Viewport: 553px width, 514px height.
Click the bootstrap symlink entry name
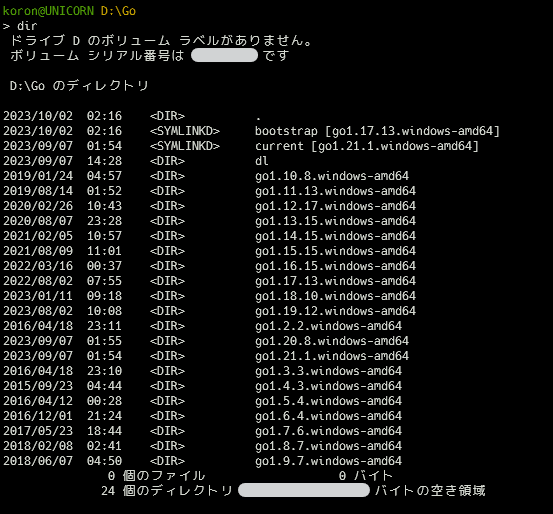(377, 131)
